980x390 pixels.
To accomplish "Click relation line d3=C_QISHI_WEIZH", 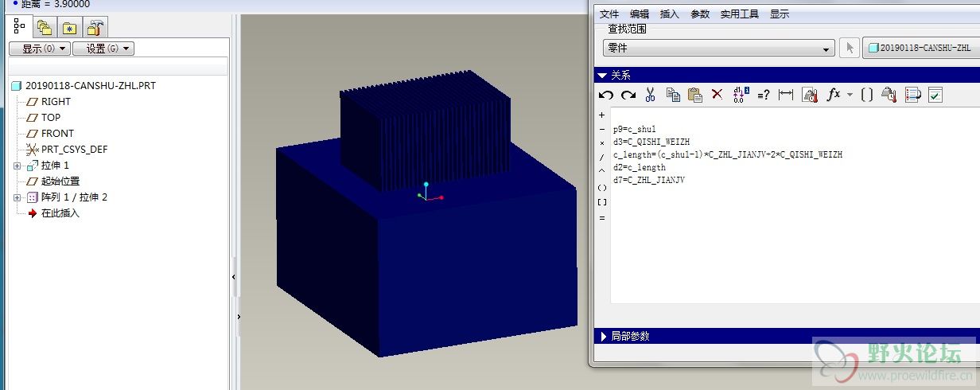I will tap(651, 142).
